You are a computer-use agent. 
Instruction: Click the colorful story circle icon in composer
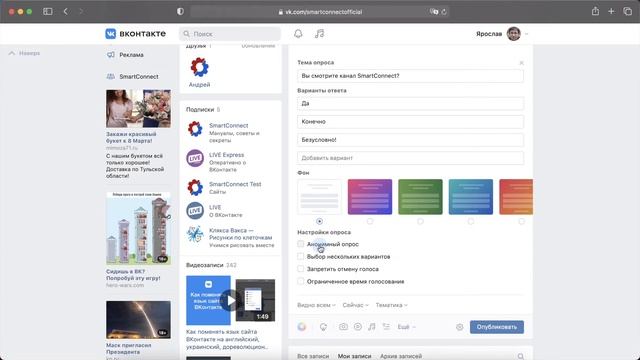302,327
